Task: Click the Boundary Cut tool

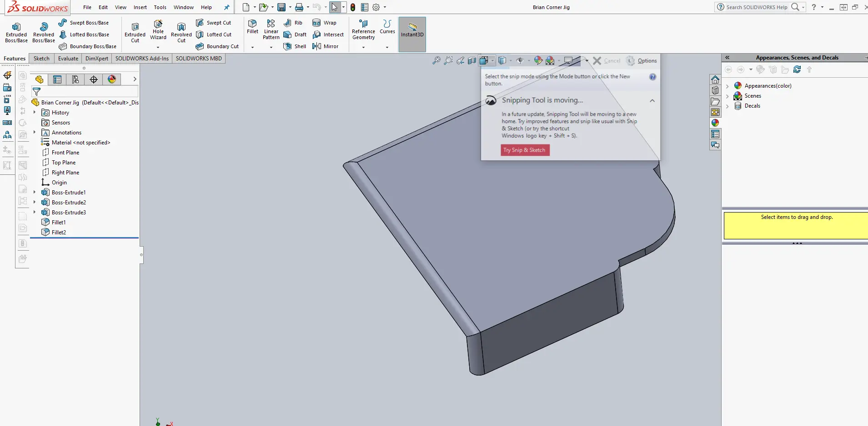Action: pos(217,46)
